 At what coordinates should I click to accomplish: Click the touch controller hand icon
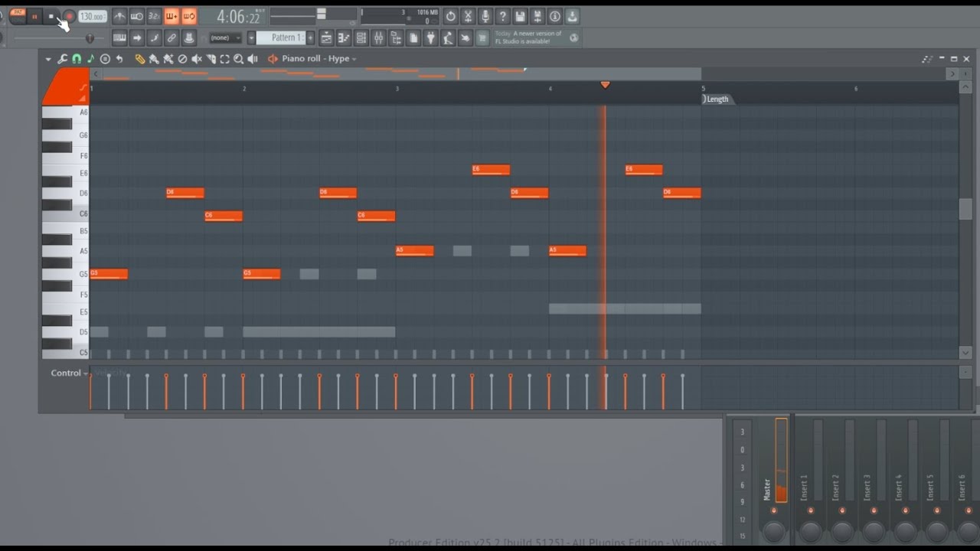tap(465, 37)
